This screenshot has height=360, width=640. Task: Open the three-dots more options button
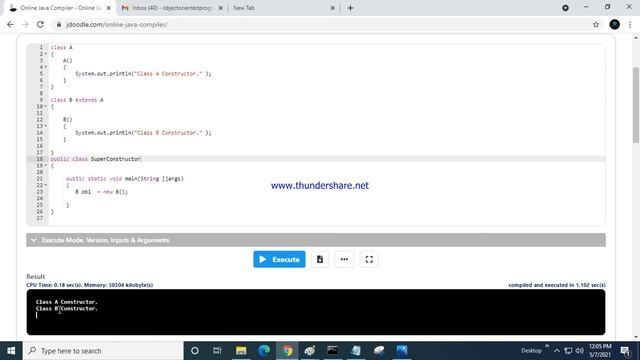click(344, 260)
